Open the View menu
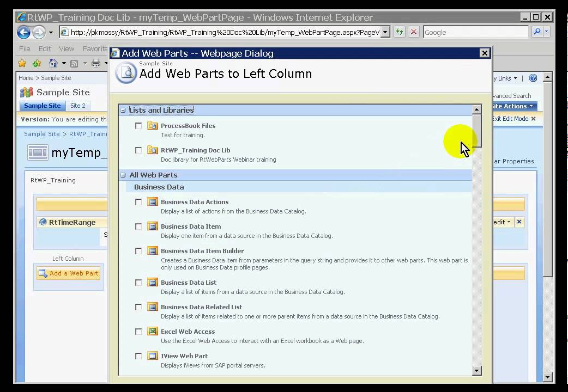Screen dimensions: 568x392 tap(67, 48)
